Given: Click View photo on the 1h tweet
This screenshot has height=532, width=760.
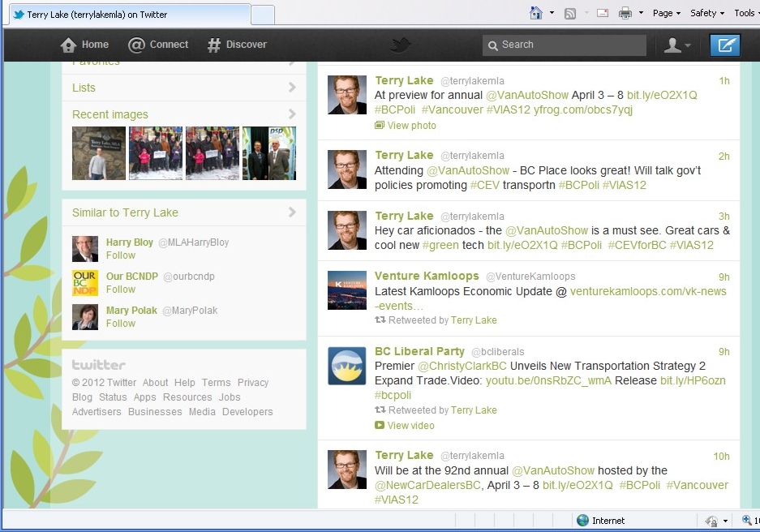Looking at the screenshot, I should point(411,126).
